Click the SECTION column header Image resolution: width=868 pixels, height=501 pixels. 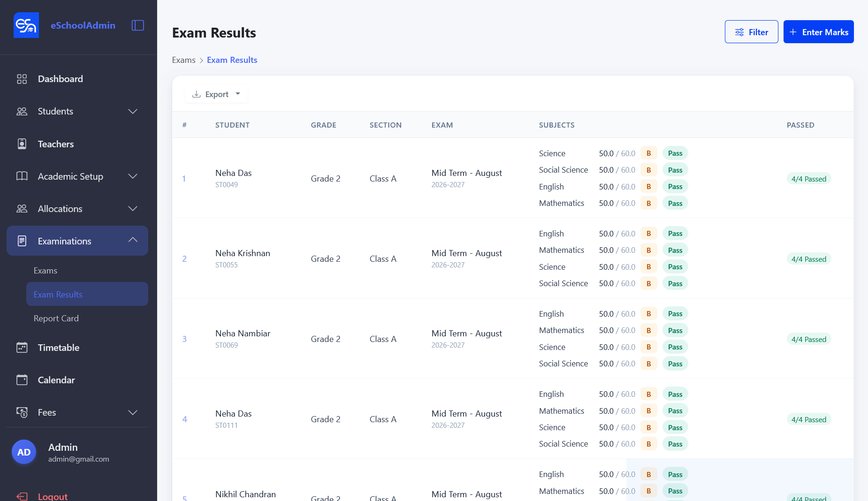(385, 125)
